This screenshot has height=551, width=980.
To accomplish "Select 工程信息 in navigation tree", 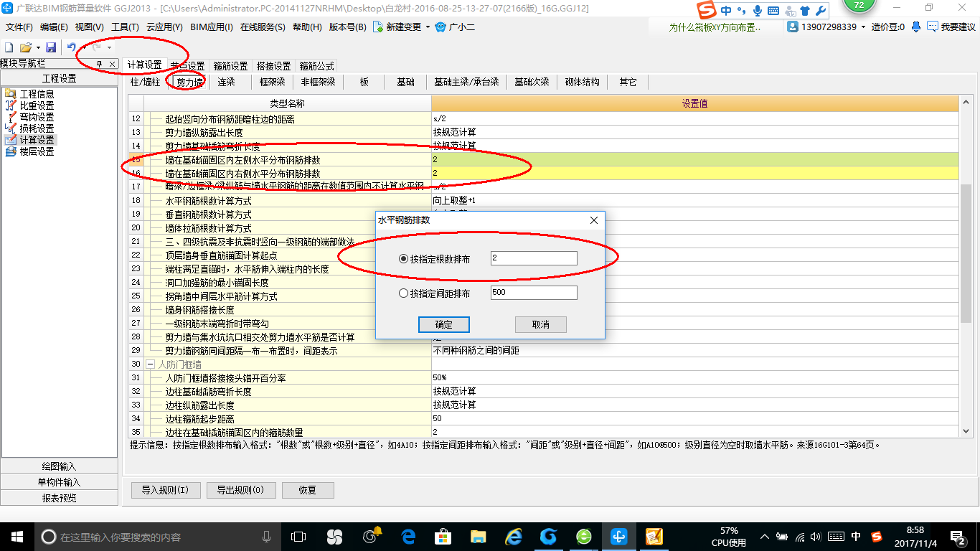I will pos(37,94).
